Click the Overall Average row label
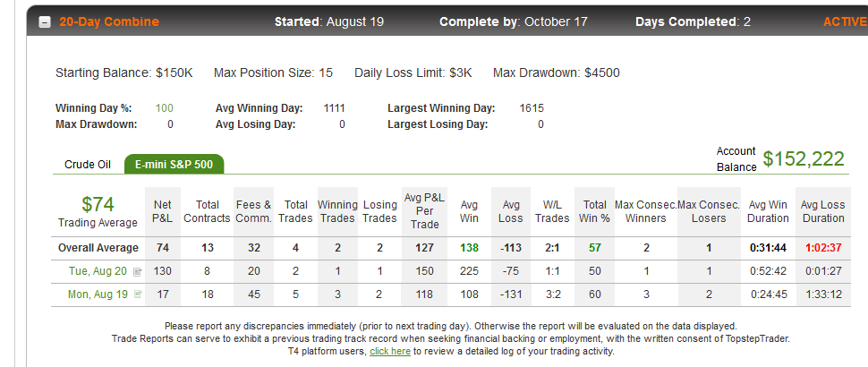 click(x=98, y=248)
